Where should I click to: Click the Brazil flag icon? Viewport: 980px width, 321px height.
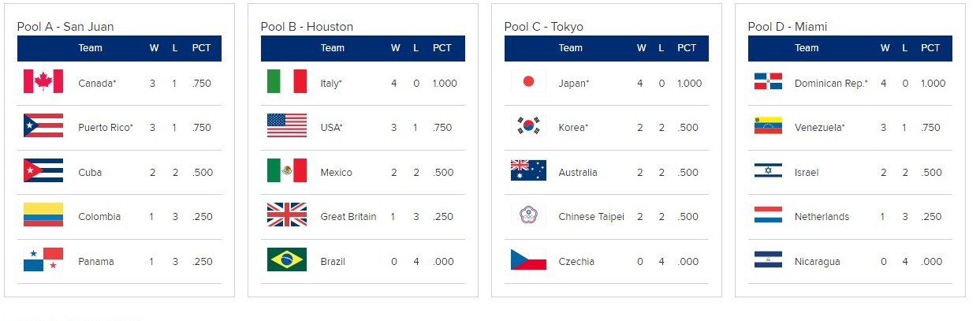[286, 260]
